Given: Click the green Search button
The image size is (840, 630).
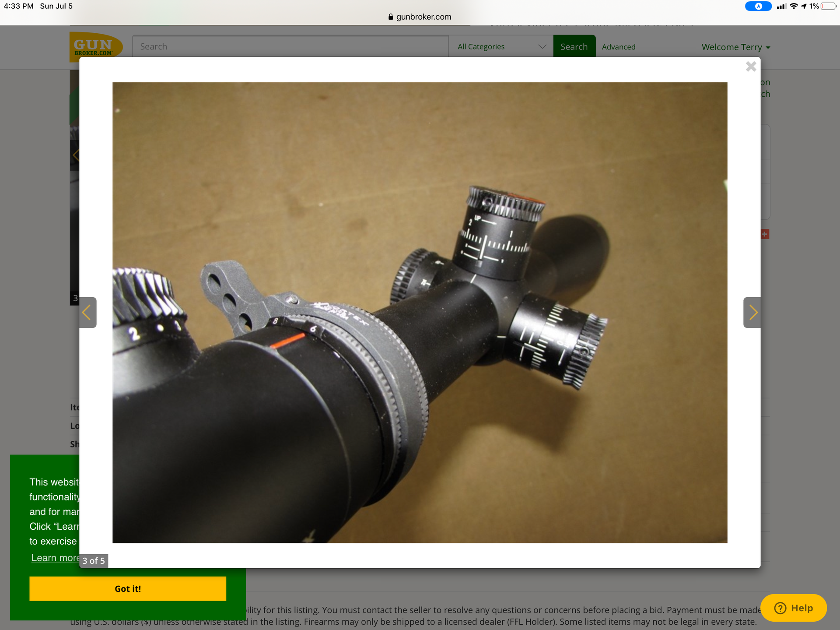Looking at the screenshot, I should tap(574, 46).
